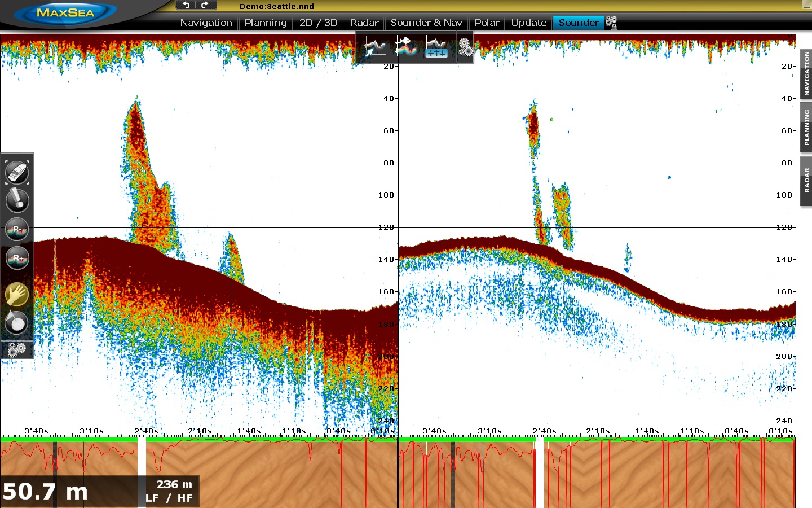The width and height of the screenshot is (812, 508).
Task: Open the Sounder & Nav tab
Action: coord(426,23)
